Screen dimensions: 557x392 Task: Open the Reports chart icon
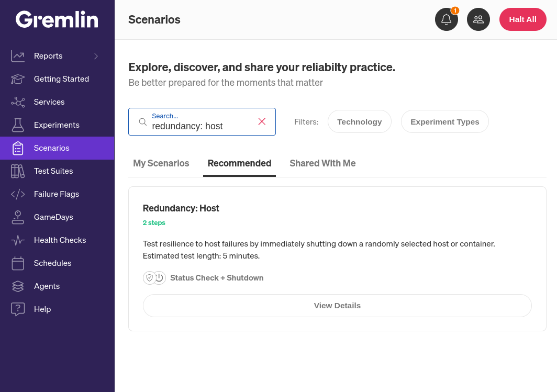click(x=18, y=56)
